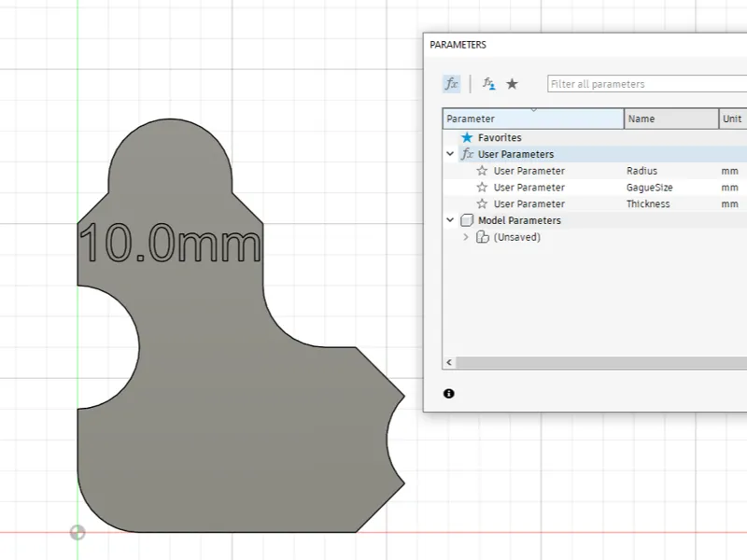Favorite the GagueSize parameter star
This screenshot has height=560, width=747.
482,188
